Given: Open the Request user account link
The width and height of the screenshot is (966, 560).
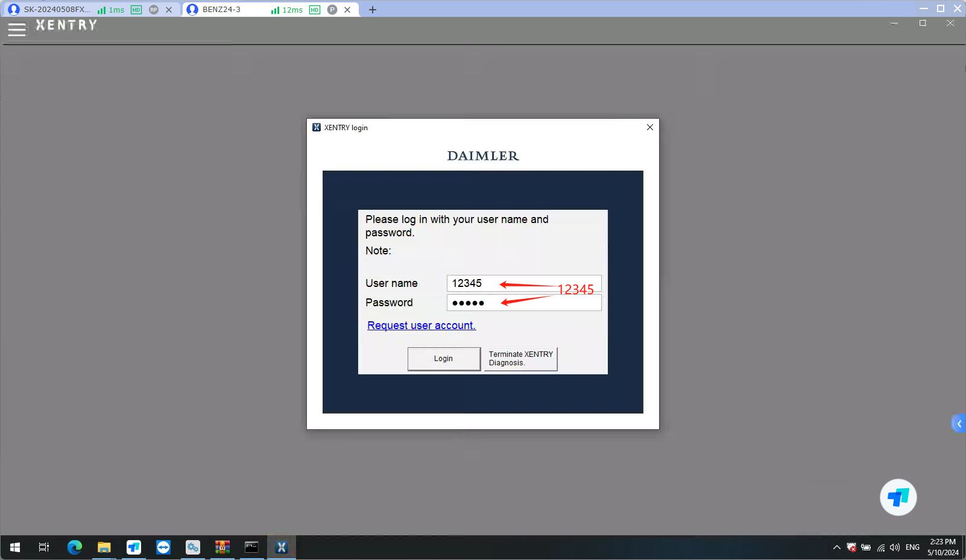Looking at the screenshot, I should [421, 325].
